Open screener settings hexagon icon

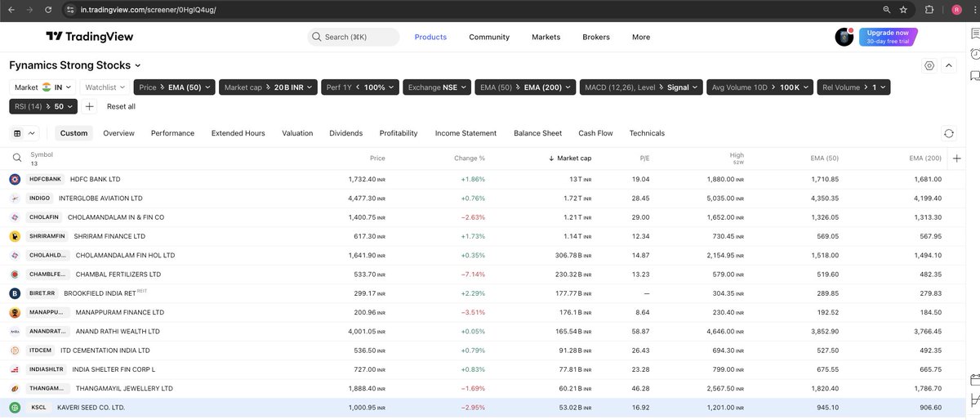[929, 65]
